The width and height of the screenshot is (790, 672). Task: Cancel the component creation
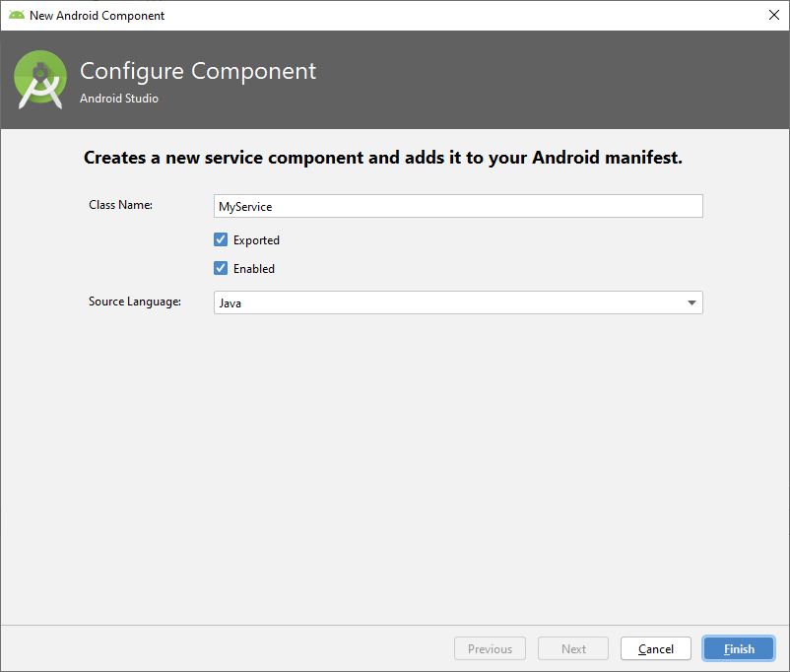[x=656, y=648]
